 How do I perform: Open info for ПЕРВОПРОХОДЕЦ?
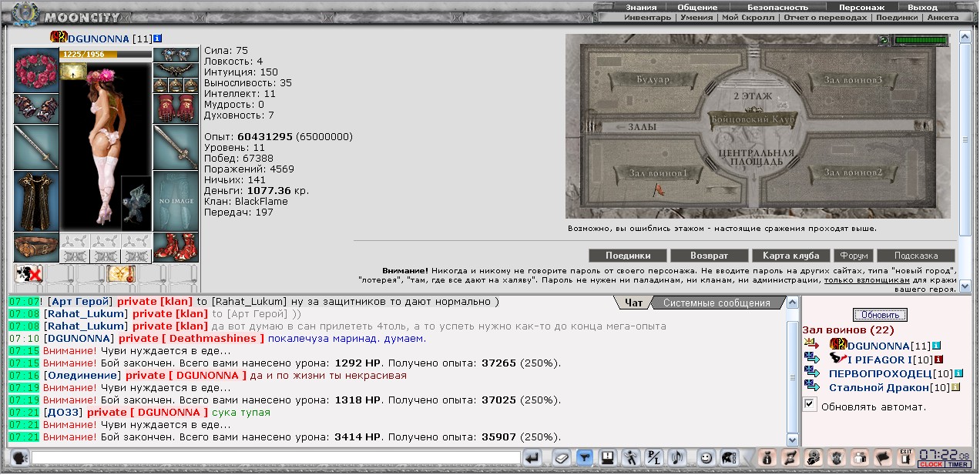[958, 373]
